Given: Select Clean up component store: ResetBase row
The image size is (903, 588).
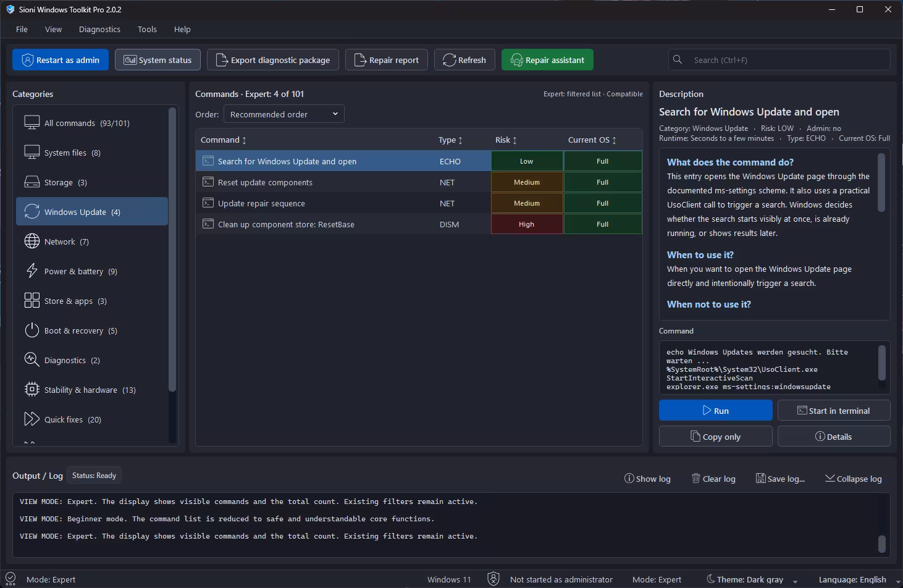Looking at the screenshot, I should [419, 224].
